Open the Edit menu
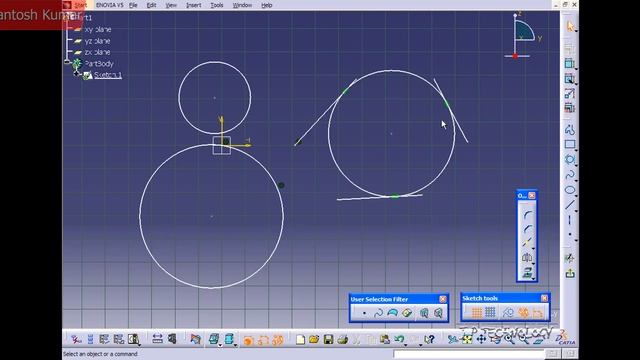 (151, 5)
